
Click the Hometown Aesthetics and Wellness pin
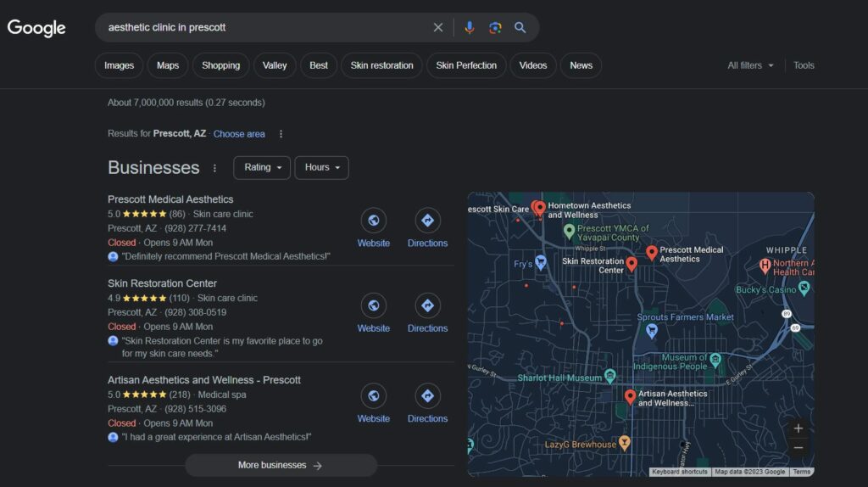[x=540, y=209]
